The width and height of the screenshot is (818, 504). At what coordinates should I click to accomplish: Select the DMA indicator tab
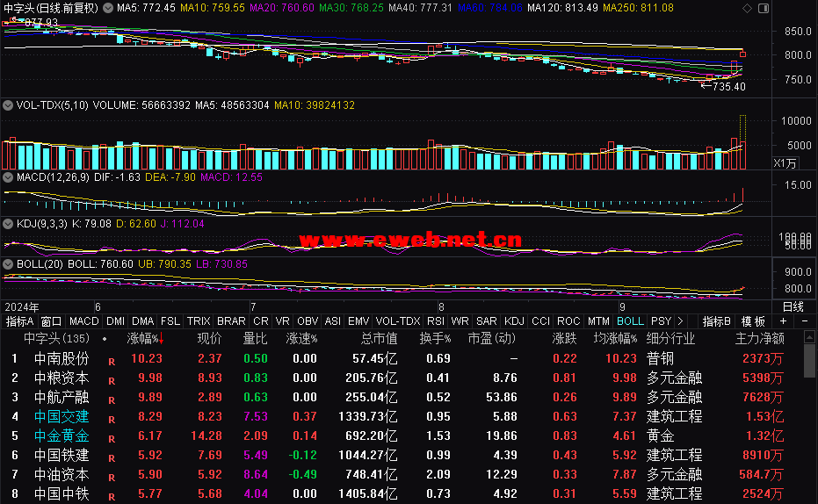click(142, 321)
